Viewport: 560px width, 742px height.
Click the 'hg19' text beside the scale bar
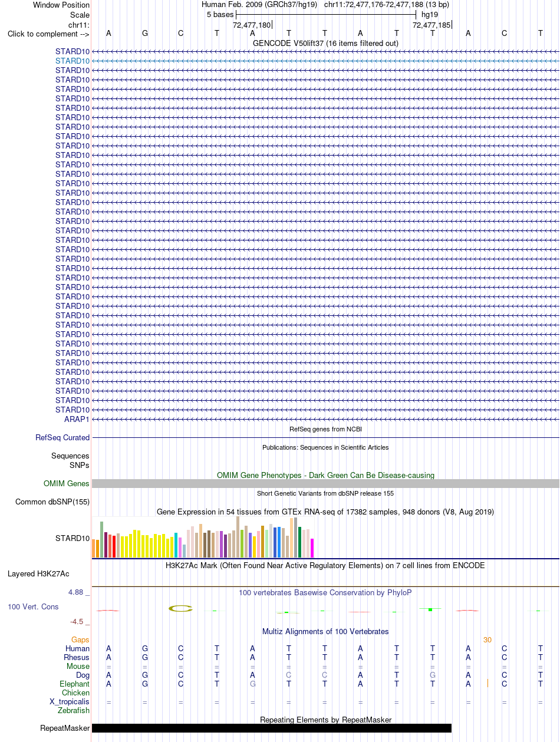tap(430, 14)
